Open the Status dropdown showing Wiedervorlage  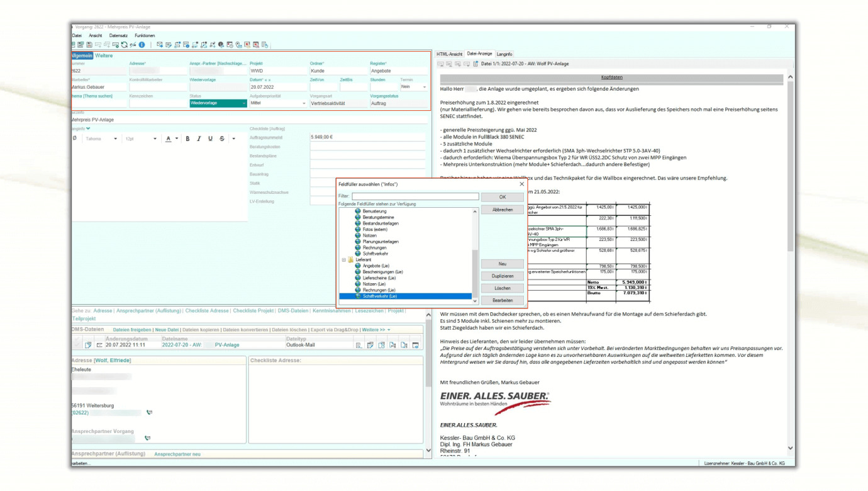(243, 103)
